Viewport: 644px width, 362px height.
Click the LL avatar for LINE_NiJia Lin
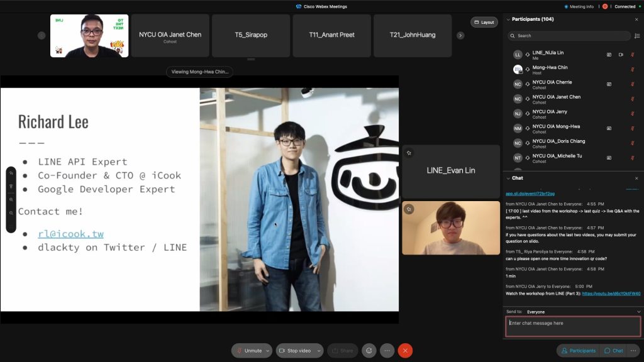(x=518, y=55)
